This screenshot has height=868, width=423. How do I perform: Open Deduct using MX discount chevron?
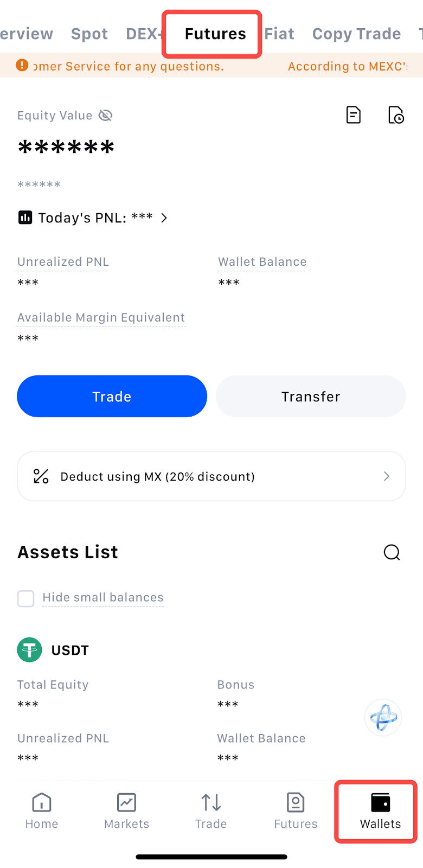[386, 476]
